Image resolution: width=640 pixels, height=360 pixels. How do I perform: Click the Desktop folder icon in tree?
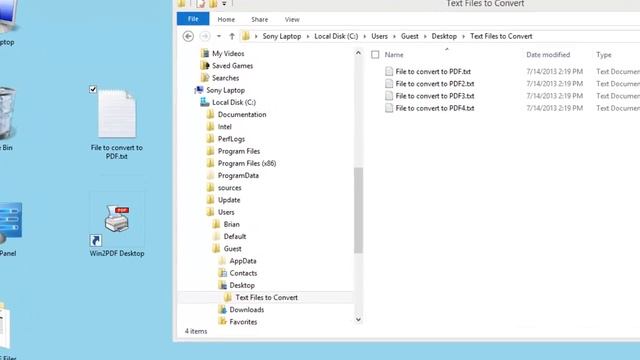click(223, 285)
